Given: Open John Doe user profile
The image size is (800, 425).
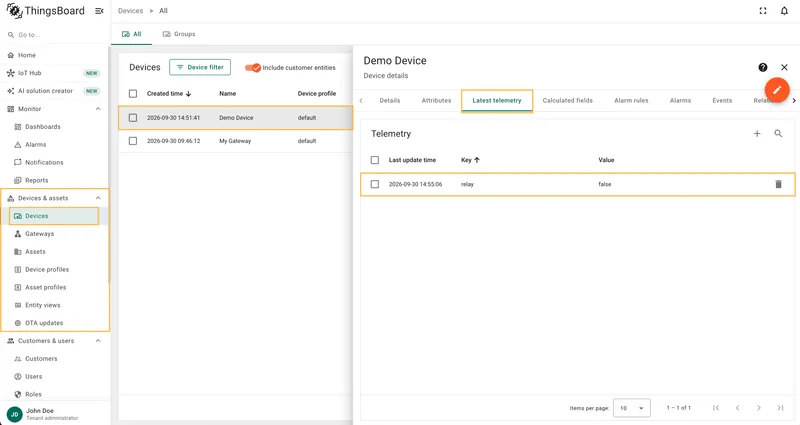Looking at the screenshot, I should pyautogui.click(x=55, y=414).
